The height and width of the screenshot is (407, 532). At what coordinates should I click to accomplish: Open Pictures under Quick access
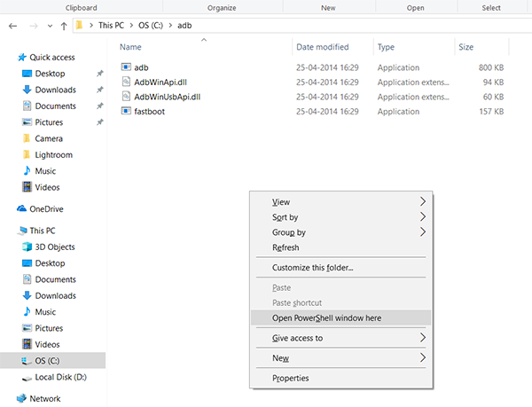[x=49, y=122]
